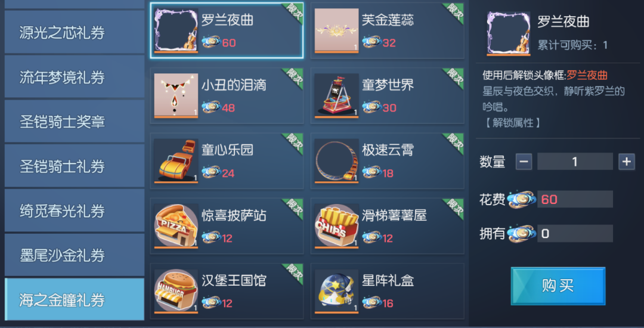Image resolution: width=644 pixels, height=328 pixels.
Task: Select the 惊喜披萨站 pizza shop icon
Action: (176, 226)
